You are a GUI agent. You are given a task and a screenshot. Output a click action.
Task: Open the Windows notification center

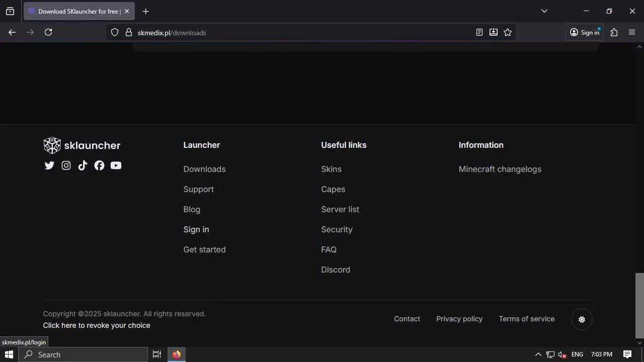pos(627,354)
